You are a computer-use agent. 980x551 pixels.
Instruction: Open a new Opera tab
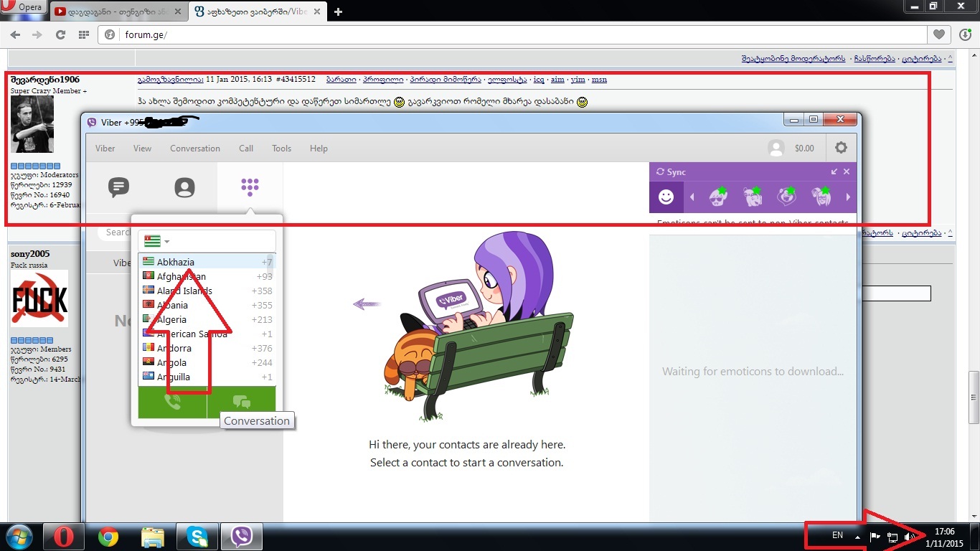click(339, 11)
